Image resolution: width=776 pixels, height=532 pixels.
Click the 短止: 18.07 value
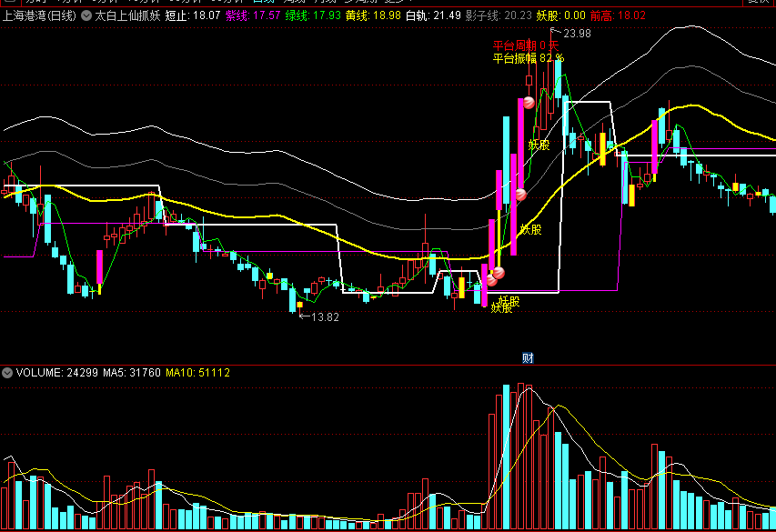point(193,15)
